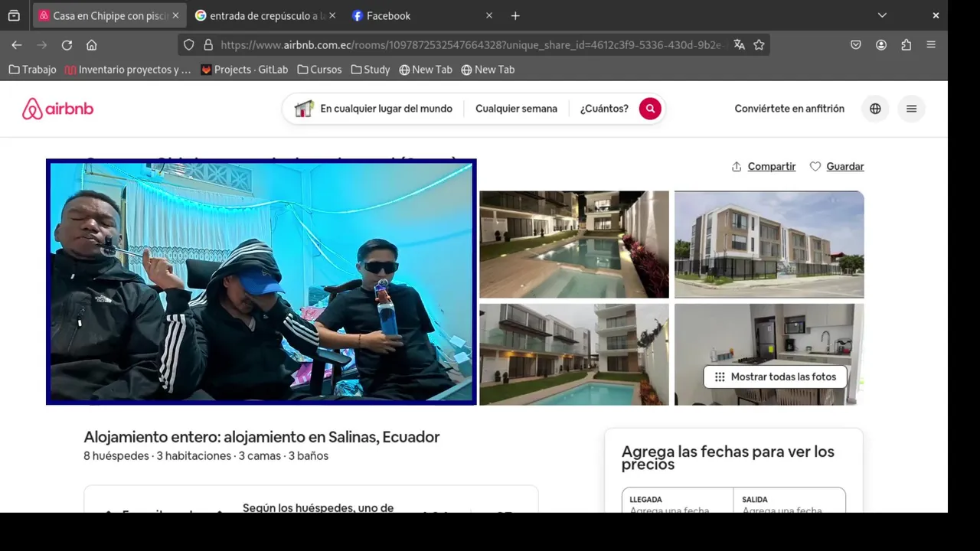Click the house icon in the search bar
This screenshot has width=980, height=551.
304,109
